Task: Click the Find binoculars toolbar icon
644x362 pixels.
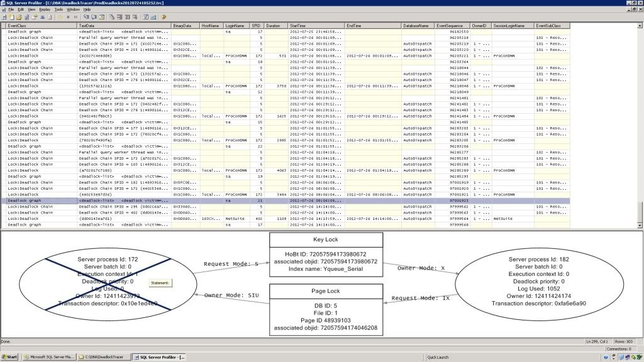Action: click(x=42, y=17)
